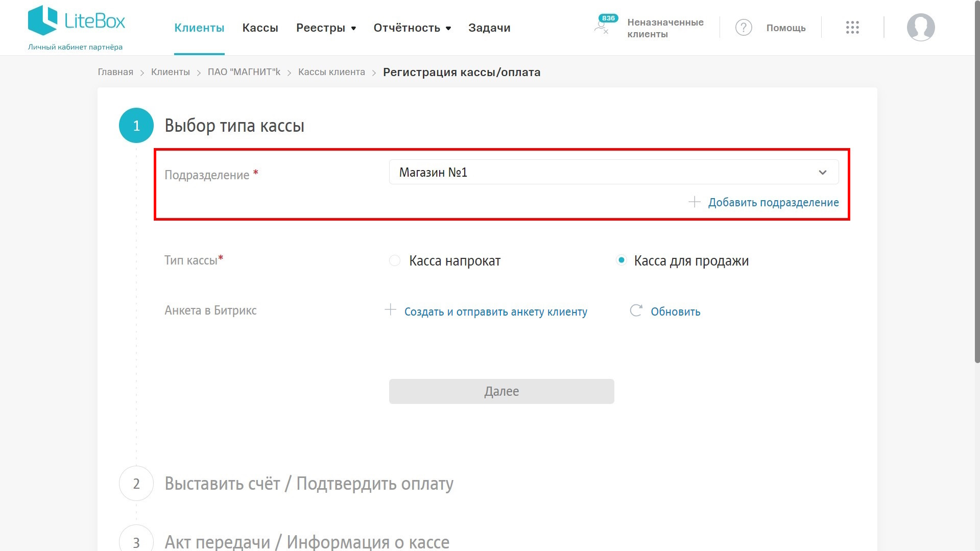Viewport: 980px width, 551px height.
Task: Click the Тип кассы label
Action: (x=194, y=260)
